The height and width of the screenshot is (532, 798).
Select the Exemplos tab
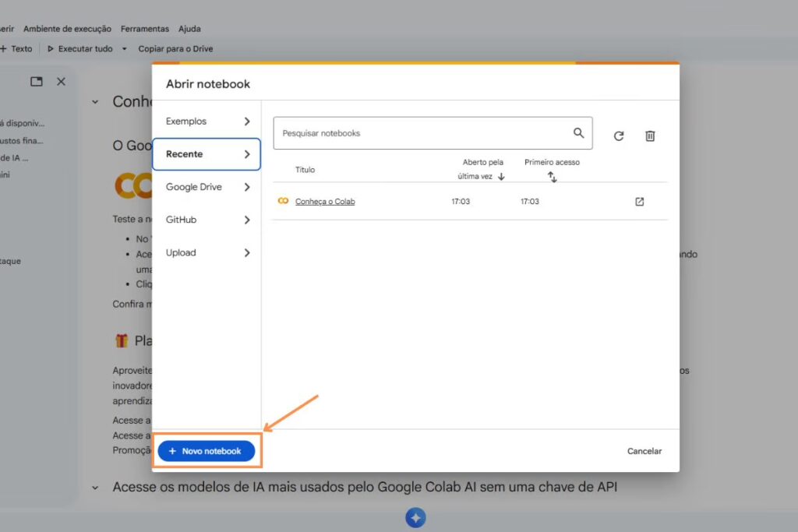point(207,122)
